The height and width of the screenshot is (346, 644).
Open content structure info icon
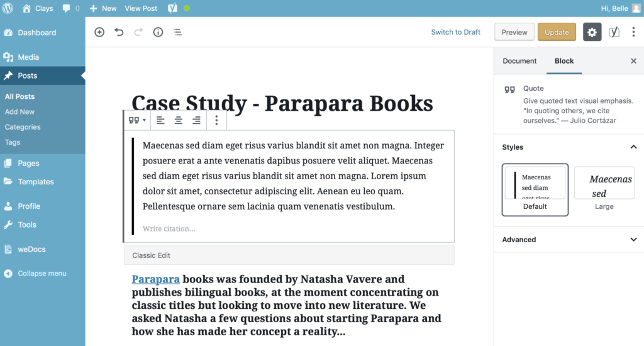point(158,32)
